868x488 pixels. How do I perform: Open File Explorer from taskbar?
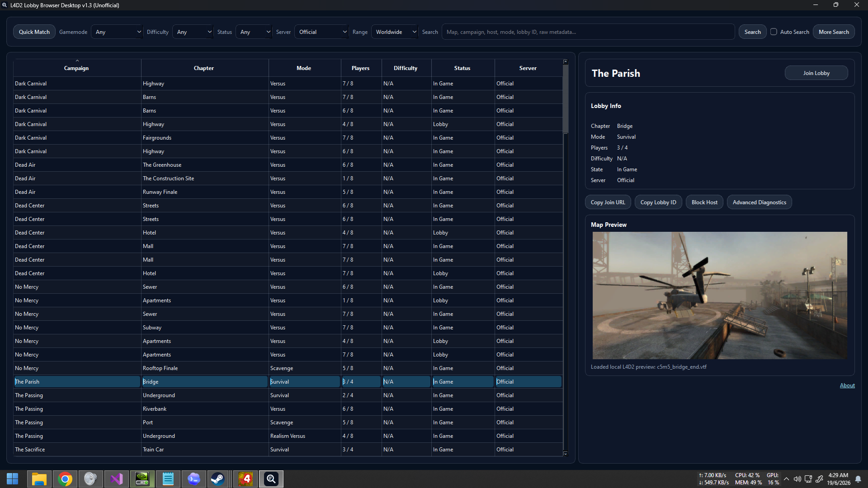(39, 479)
